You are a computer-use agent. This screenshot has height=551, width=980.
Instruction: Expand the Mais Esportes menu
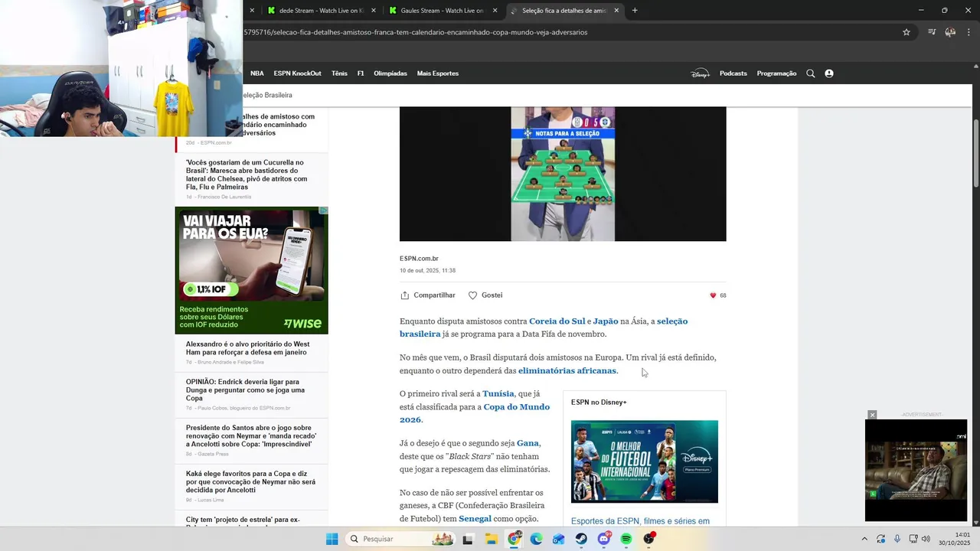point(438,73)
